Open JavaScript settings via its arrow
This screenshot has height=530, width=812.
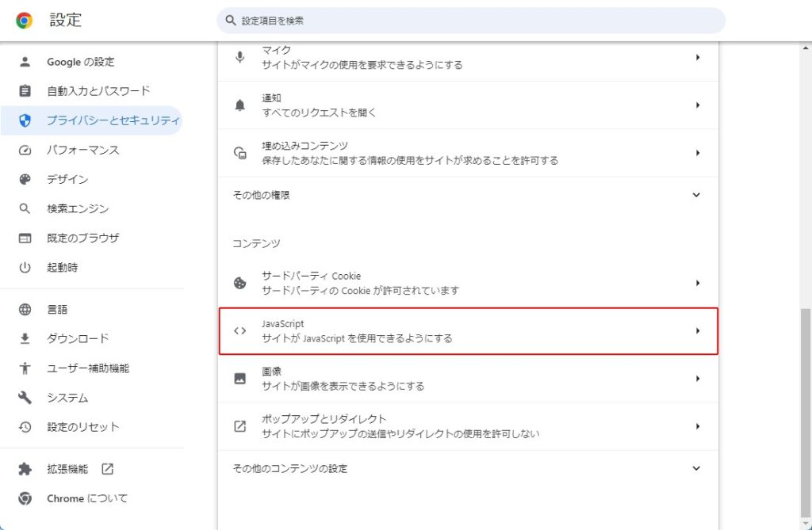697,331
